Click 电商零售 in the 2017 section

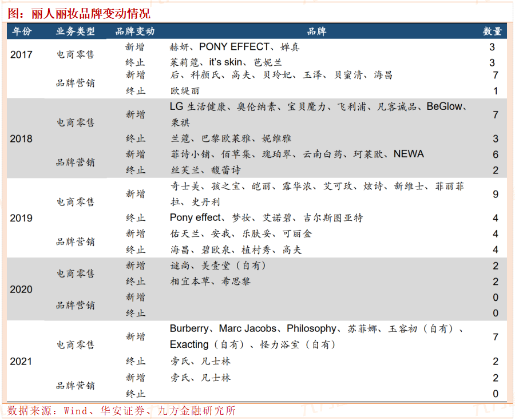(x=75, y=54)
